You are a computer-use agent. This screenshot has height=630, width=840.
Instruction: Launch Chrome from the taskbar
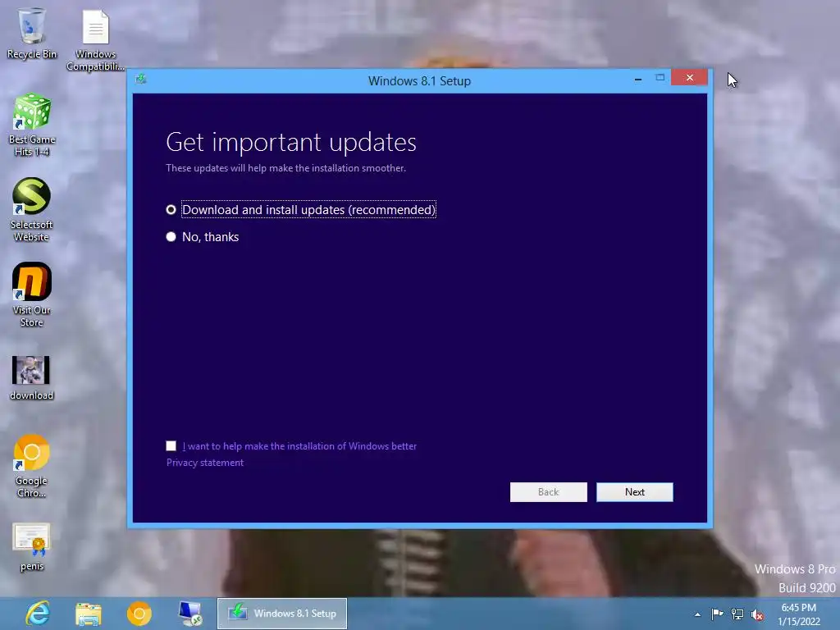coord(139,614)
